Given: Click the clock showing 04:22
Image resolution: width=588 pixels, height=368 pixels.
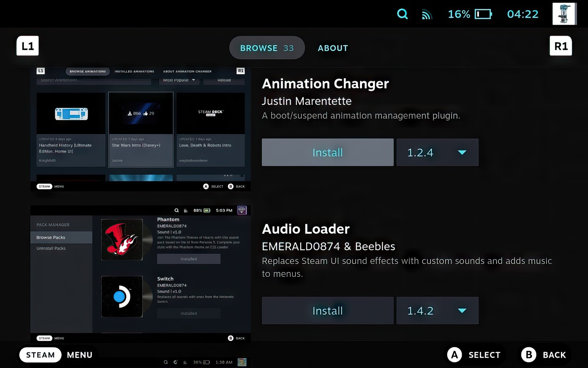Looking at the screenshot, I should 523,14.
